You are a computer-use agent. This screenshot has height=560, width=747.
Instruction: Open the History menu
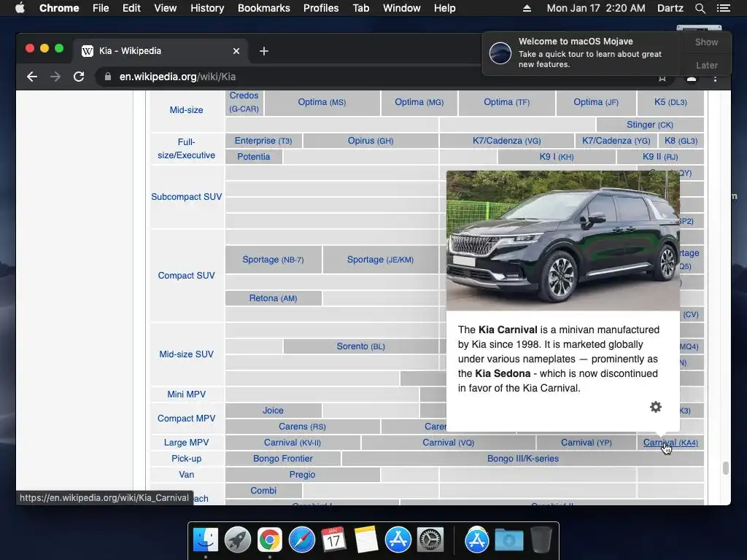click(207, 8)
